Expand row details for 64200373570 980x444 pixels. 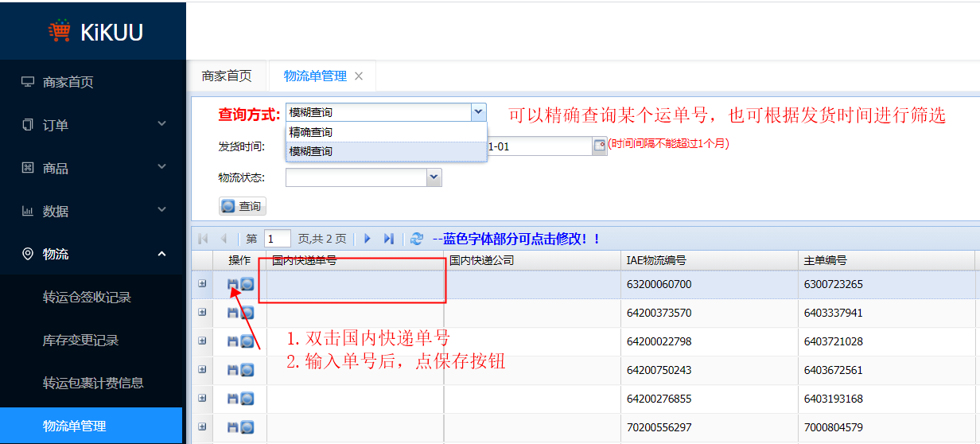pyautogui.click(x=202, y=313)
